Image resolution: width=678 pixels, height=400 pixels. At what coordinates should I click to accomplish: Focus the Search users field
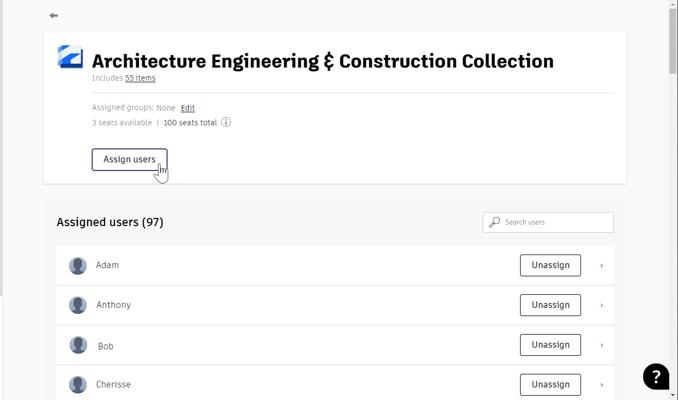click(x=555, y=222)
